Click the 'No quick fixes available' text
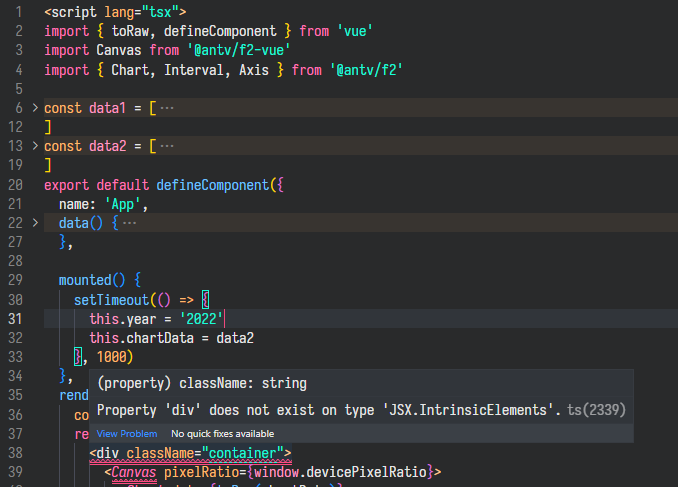This screenshot has height=487, width=678. [x=223, y=433]
